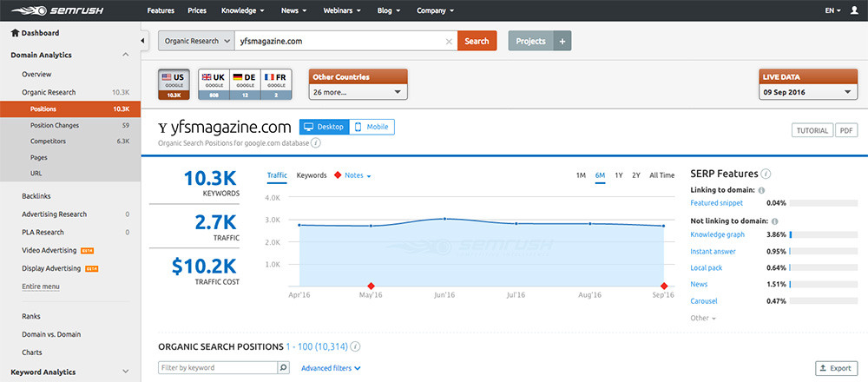Viewport: 868px width, 382px height.
Task: Click the magnifier in keyword filter
Action: coord(284,367)
